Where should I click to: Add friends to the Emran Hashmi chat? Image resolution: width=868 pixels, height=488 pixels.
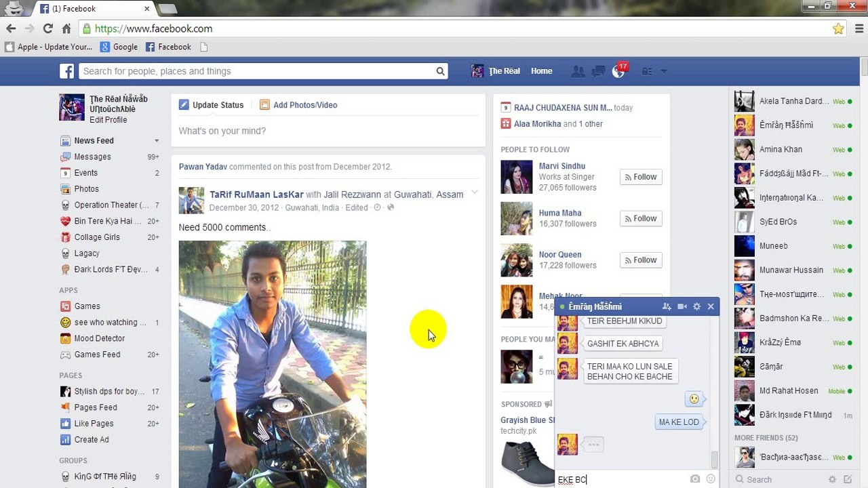(x=667, y=307)
